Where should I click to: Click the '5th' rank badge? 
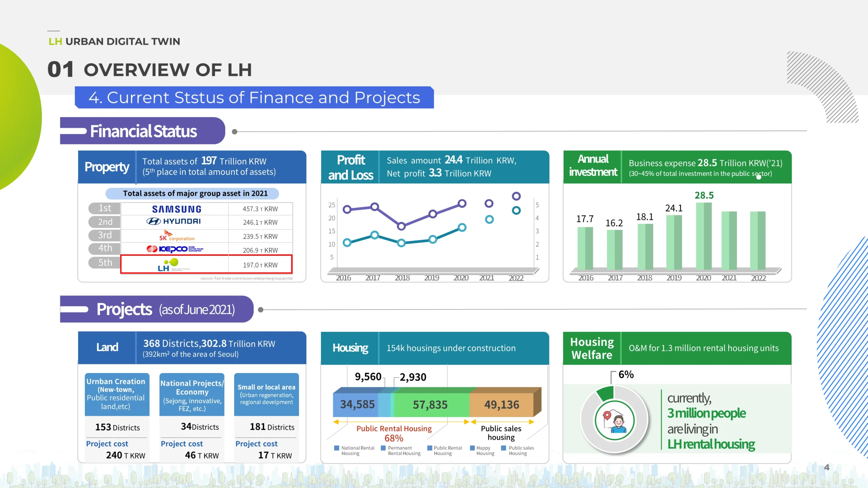coord(104,263)
